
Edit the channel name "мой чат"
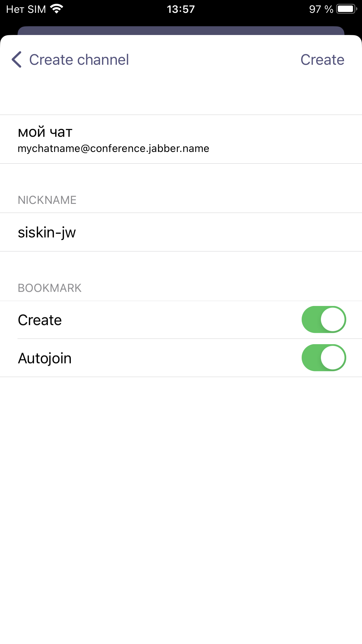click(45, 132)
